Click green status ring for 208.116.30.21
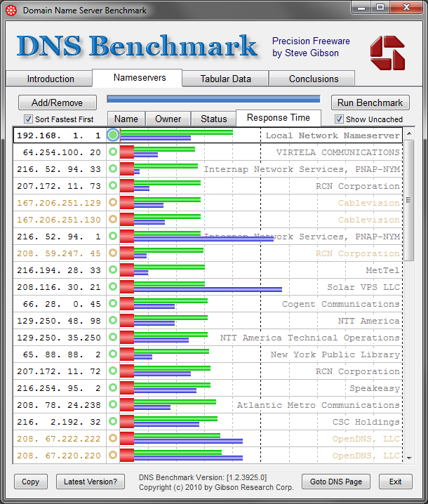 (x=113, y=286)
